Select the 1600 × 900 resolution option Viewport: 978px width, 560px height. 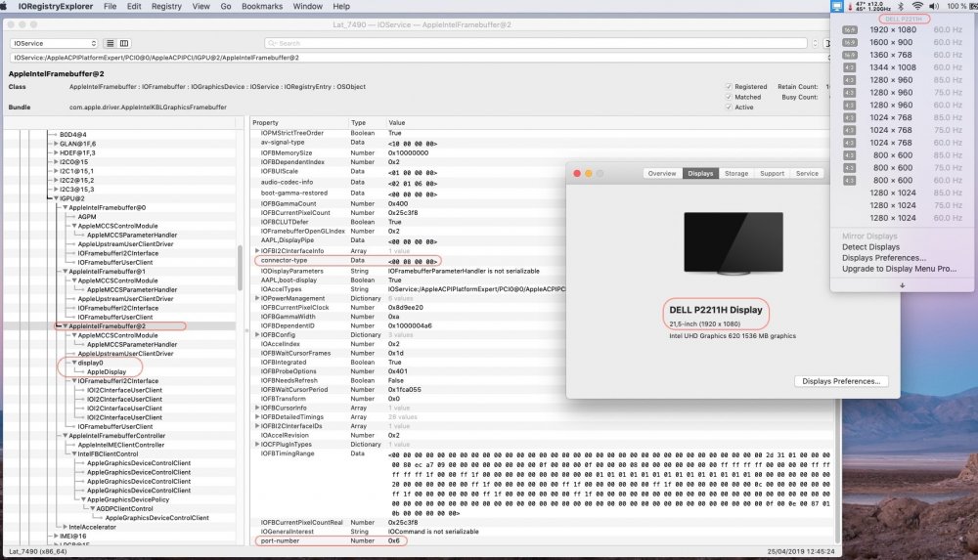891,43
